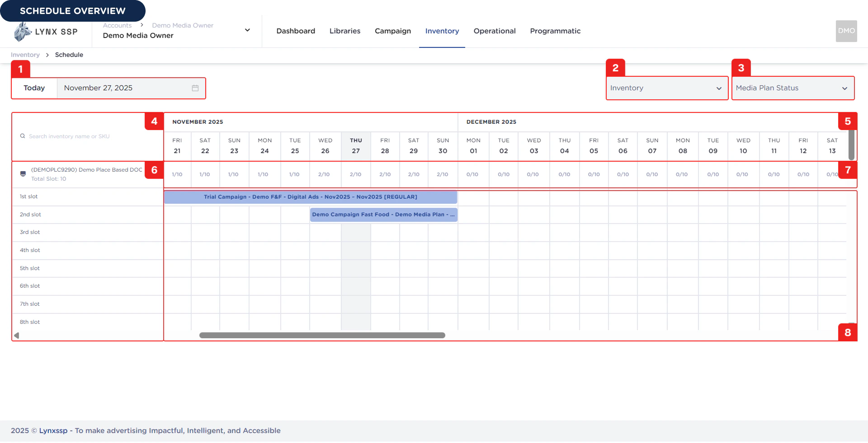Image resolution: width=868 pixels, height=443 pixels.
Task: Select the Trial Campaign schedule bar
Action: pos(310,197)
